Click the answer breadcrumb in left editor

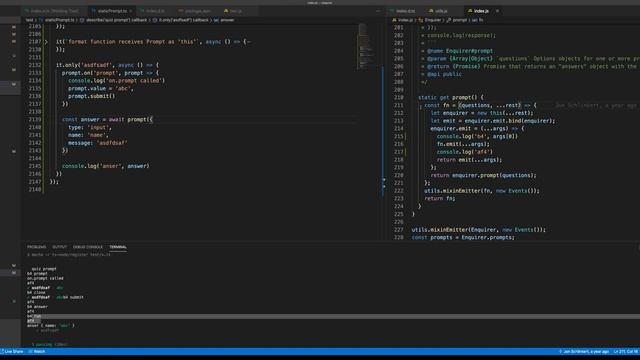click(x=224, y=20)
